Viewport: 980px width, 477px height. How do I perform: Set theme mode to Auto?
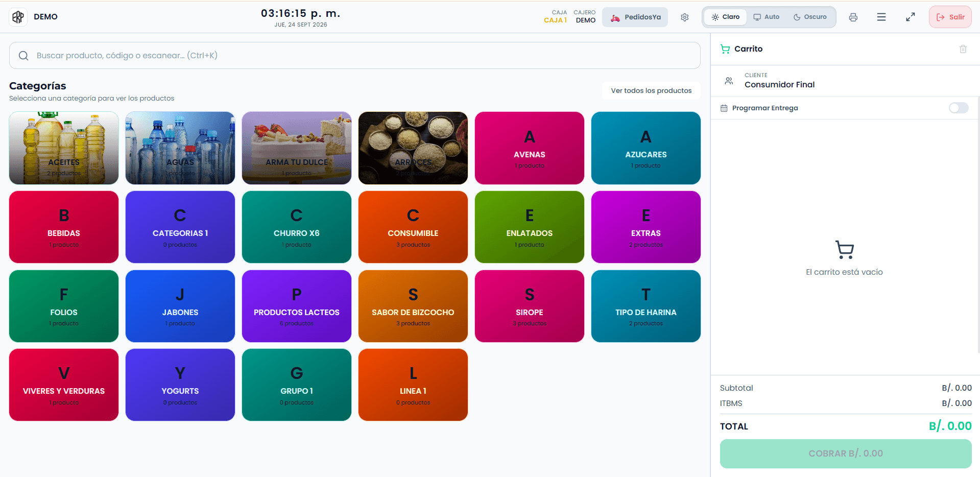pyautogui.click(x=767, y=17)
